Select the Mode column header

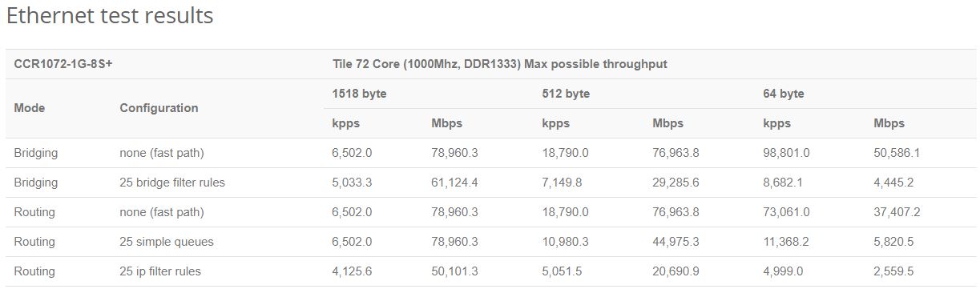[30, 108]
